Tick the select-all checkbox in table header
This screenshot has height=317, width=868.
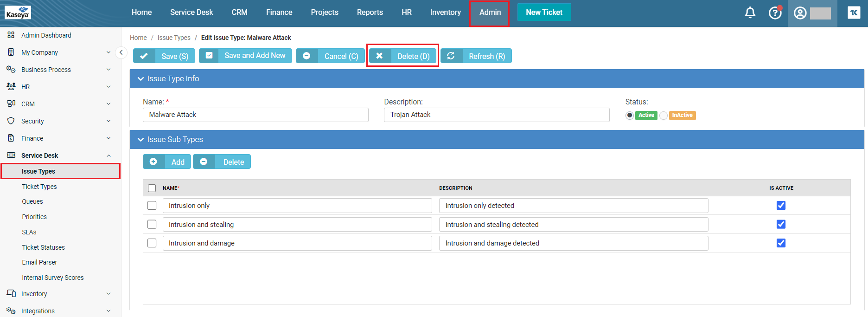152,188
